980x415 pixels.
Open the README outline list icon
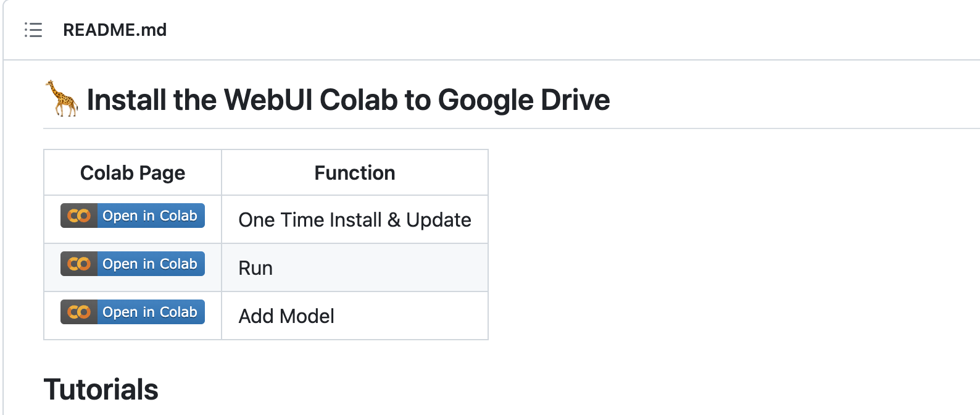tap(33, 30)
